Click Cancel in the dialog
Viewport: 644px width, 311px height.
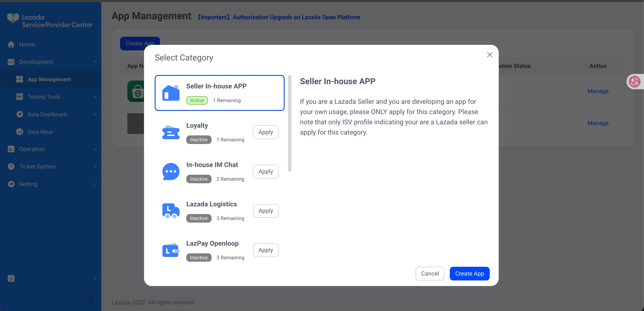click(x=430, y=273)
